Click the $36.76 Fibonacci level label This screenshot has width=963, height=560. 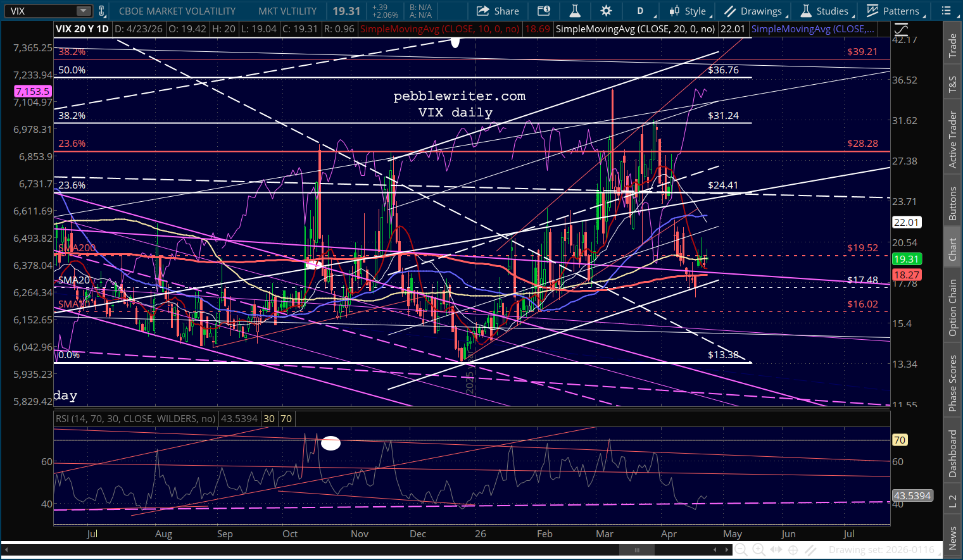723,70
